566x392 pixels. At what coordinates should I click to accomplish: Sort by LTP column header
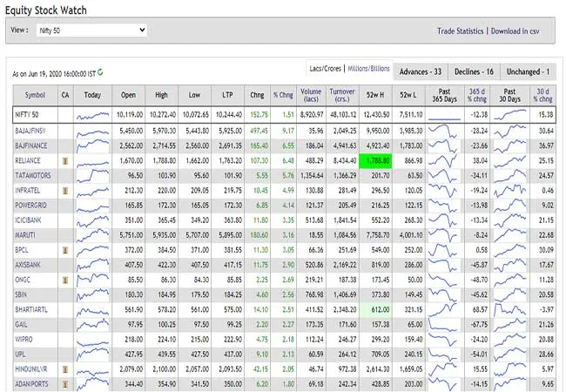coord(227,95)
